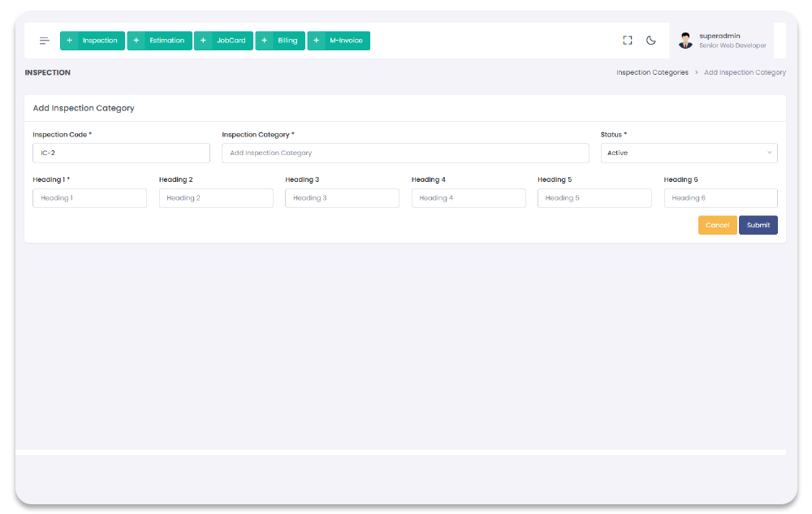Click the plus icon on Inspection button
812x514 pixels.
(70, 41)
